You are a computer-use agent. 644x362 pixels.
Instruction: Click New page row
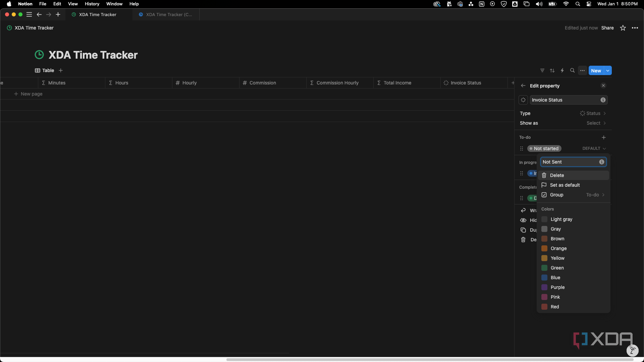point(28,94)
